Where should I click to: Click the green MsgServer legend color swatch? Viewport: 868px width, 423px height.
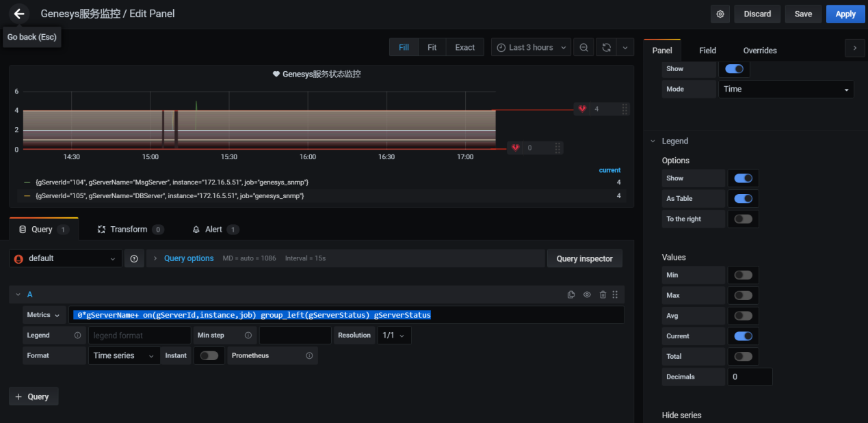[x=27, y=182]
